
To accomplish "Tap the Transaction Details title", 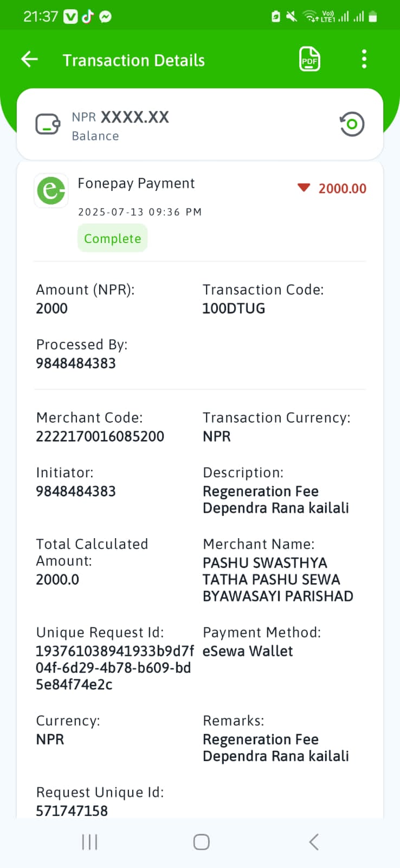I will 134,60.
